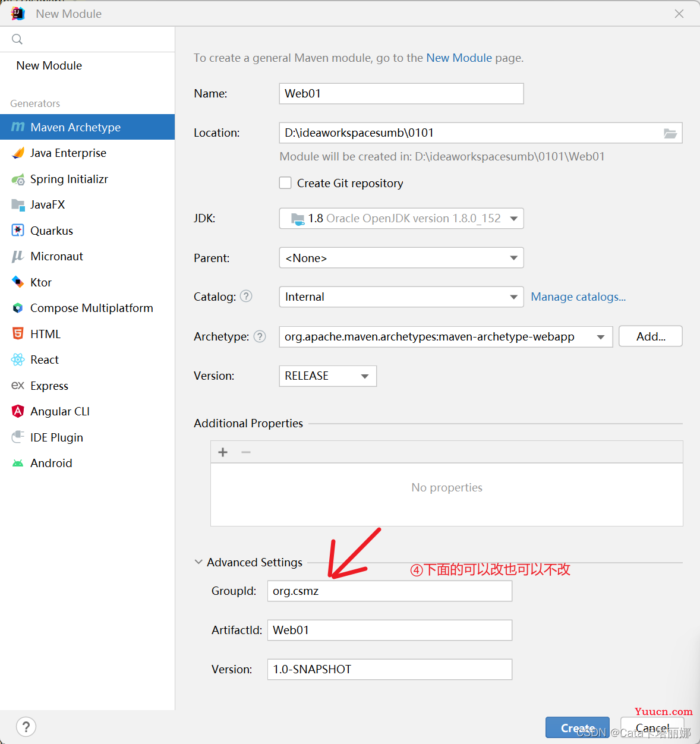Click the Angular CLI shield icon

click(18, 411)
